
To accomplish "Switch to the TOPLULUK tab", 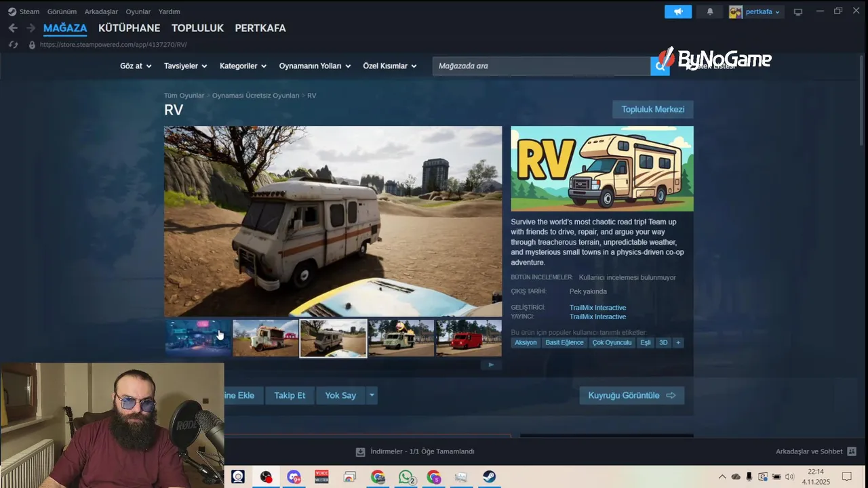I will pyautogui.click(x=197, y=28).
